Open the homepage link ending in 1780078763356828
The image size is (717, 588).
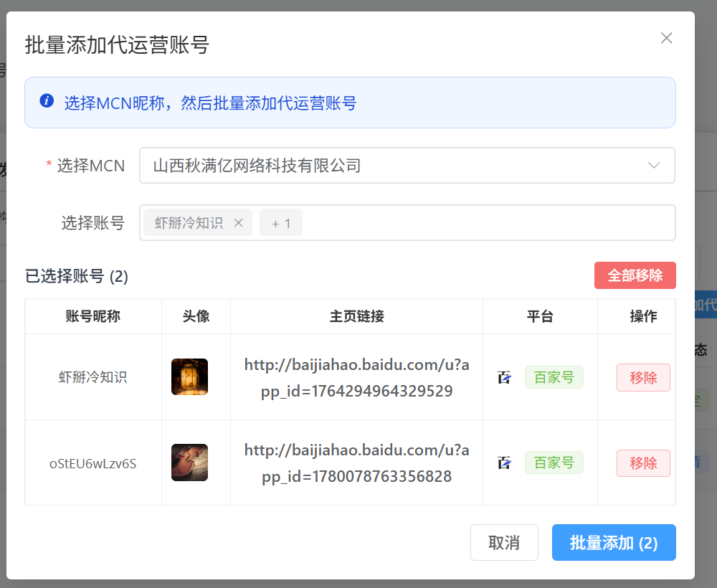356,463
